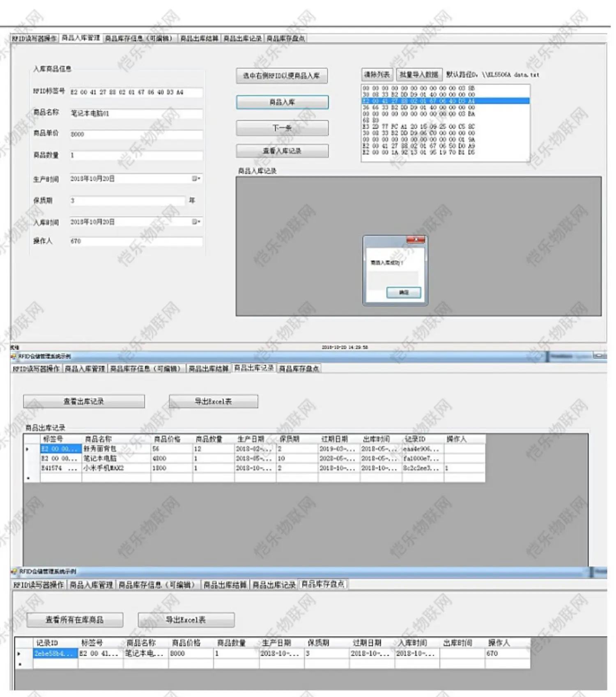Click the 商品数量 column header in the inventory table

coord(237,643)
